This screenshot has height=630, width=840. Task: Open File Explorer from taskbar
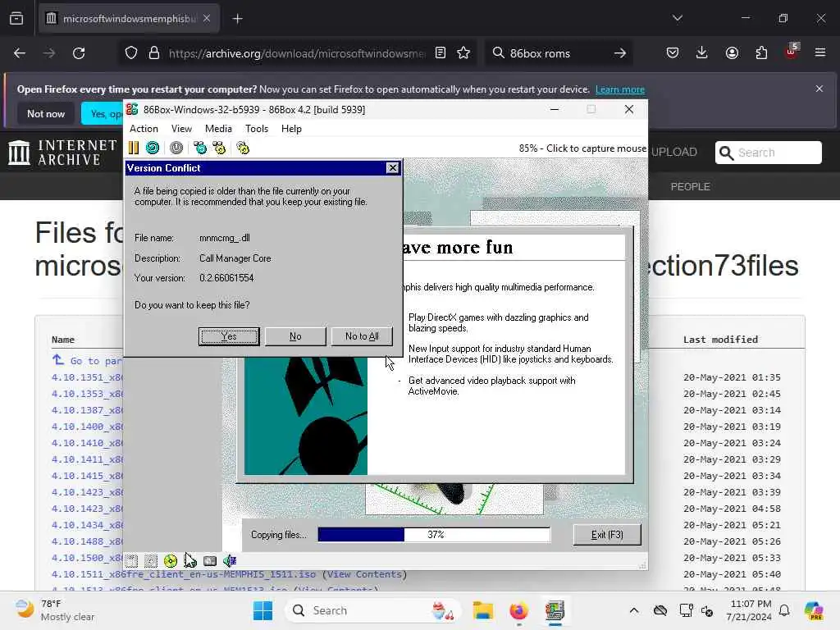click(x=482, y=610)
